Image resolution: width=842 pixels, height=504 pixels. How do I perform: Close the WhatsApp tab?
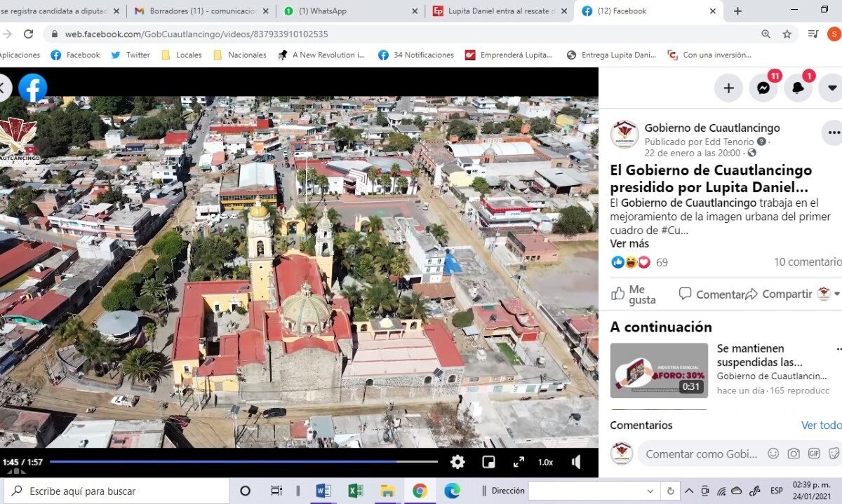tap(414, 11)
